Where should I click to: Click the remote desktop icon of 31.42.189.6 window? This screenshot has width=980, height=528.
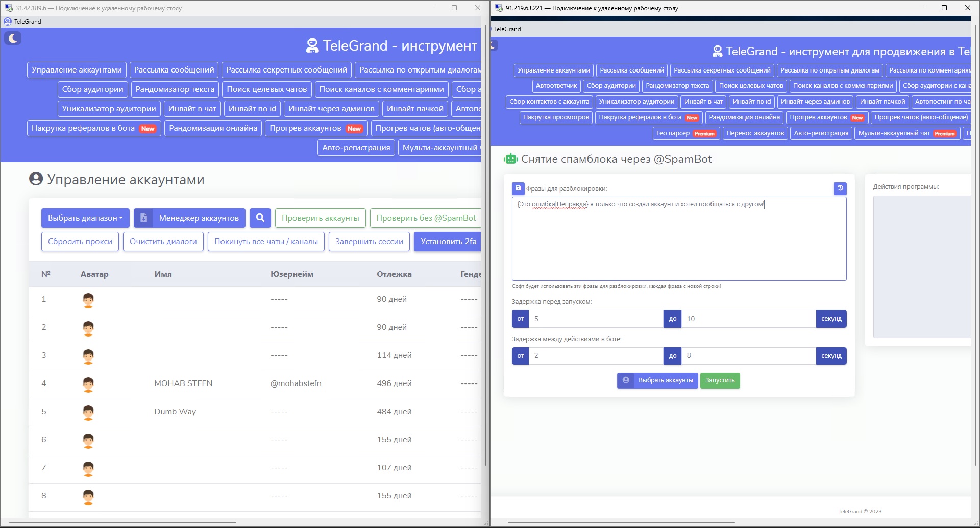[8, 8]
